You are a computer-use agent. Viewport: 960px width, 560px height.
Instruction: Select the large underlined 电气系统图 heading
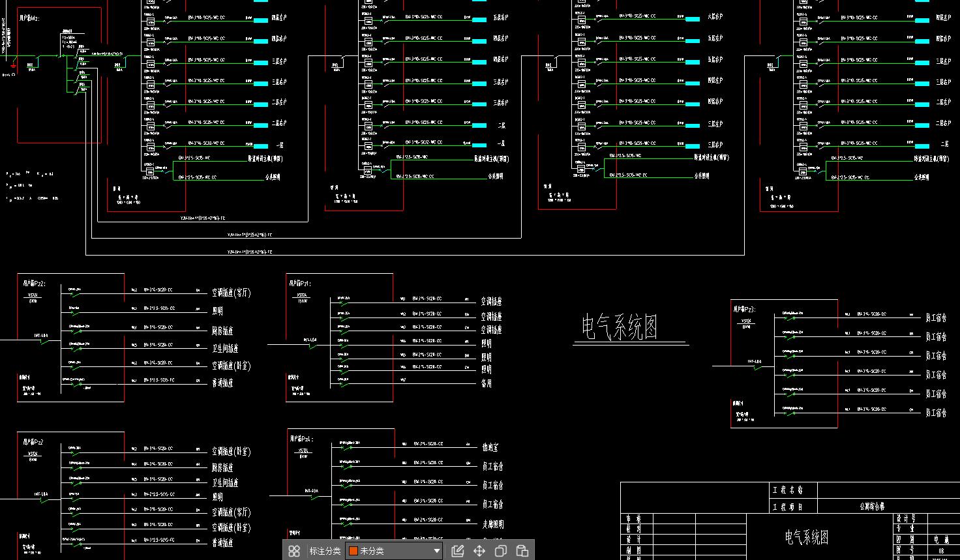point(619,327)
